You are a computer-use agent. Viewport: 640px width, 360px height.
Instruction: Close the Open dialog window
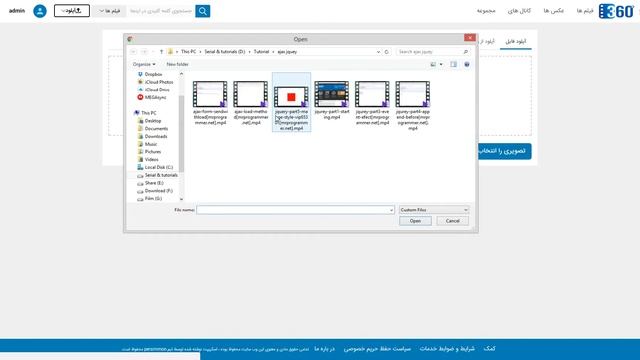470,38
